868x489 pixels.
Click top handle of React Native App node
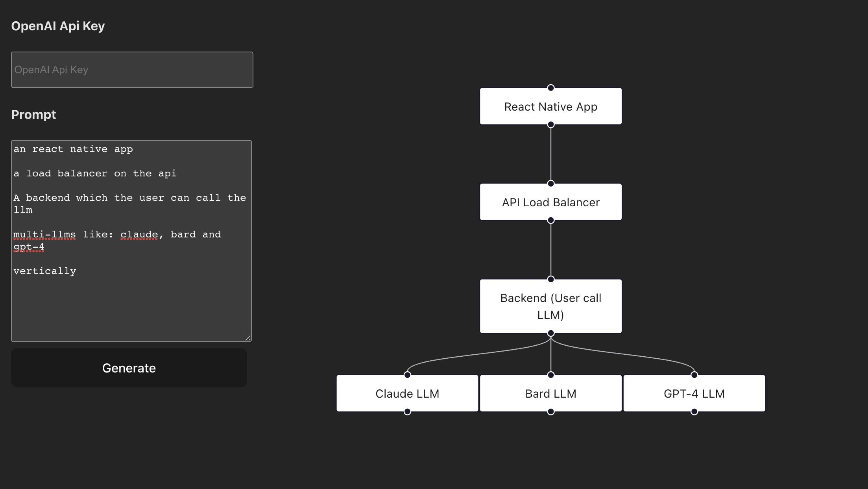(551, 88)
